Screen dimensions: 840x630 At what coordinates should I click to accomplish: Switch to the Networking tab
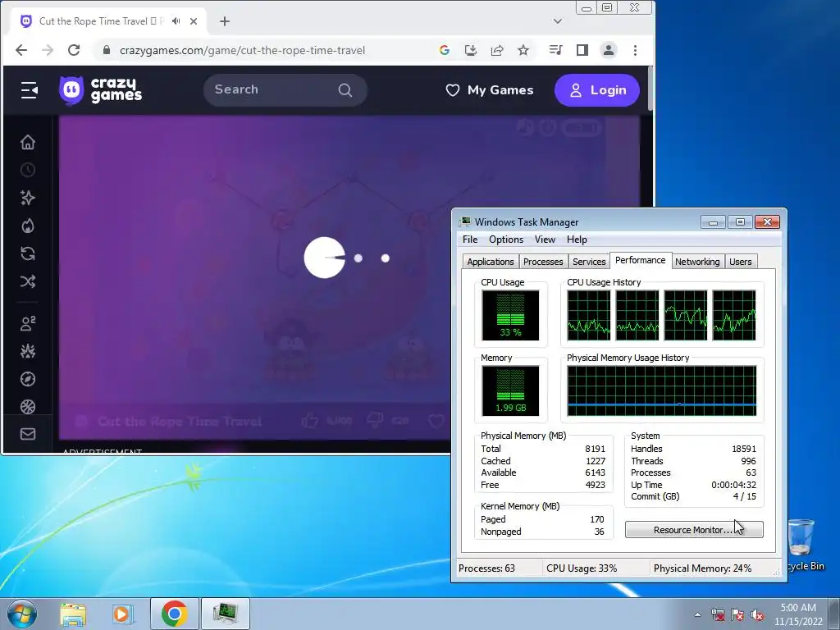[697, 262]
